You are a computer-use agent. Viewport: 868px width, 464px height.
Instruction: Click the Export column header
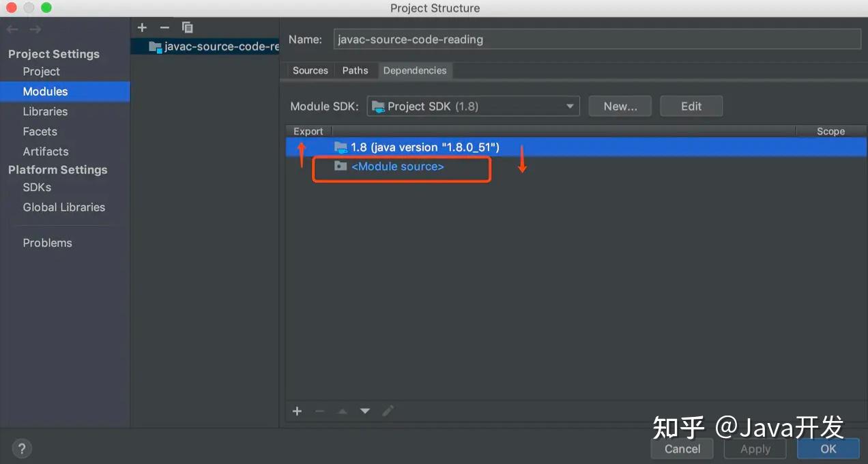coord(308,131)
